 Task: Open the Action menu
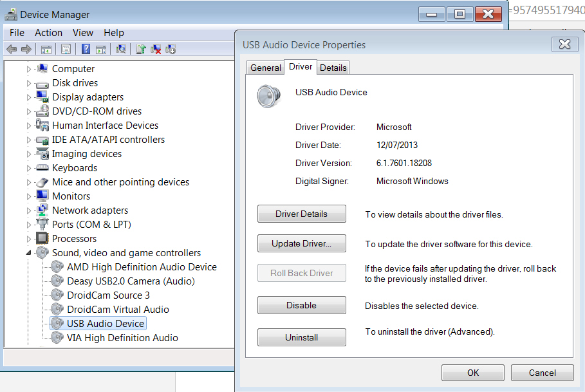coord(48,32)
